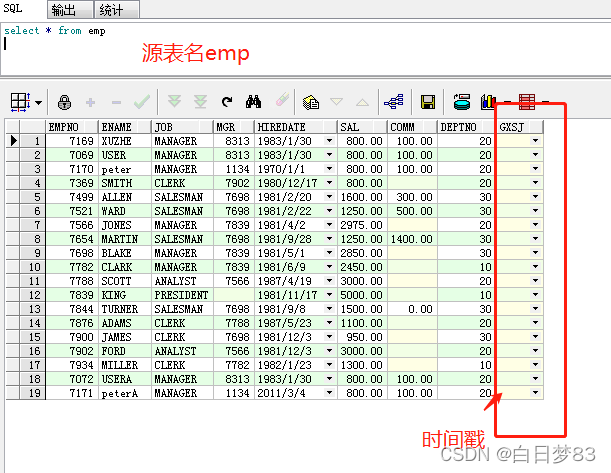611x473 pixels.
Task: Open the HIREDATE dropdown for peter row
Action: point(330,169)
